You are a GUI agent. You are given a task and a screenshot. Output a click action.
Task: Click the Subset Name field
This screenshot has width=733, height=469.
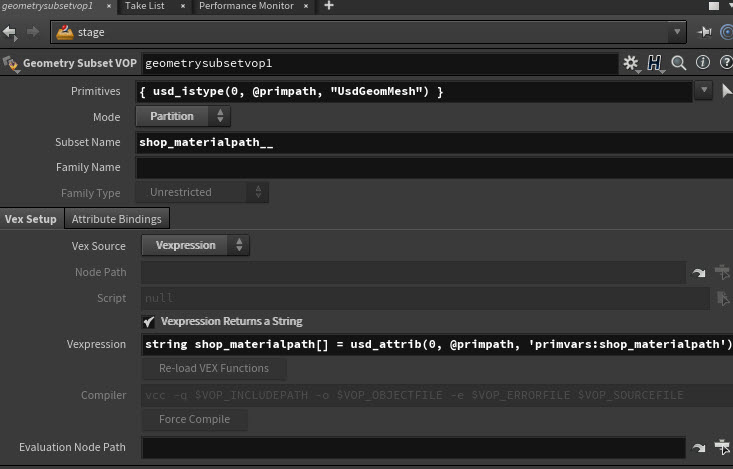(x=434, y=142)
